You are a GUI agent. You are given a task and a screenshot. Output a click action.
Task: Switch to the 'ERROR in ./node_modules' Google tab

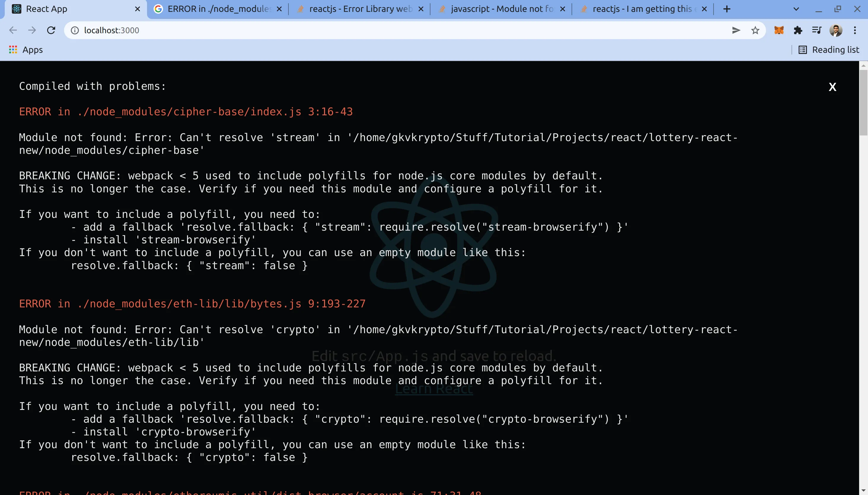click(218, 9)
